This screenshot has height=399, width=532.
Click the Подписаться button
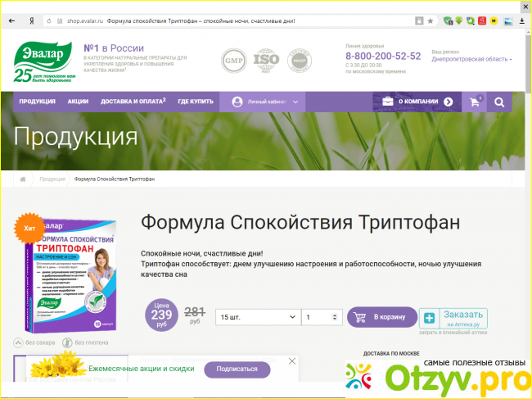tap(237, 370)
